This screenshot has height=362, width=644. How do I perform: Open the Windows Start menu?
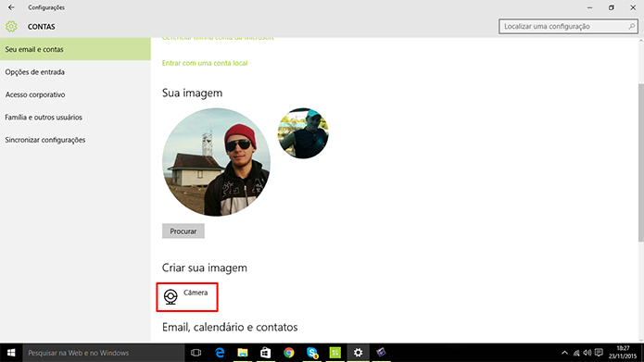(11, 353)
